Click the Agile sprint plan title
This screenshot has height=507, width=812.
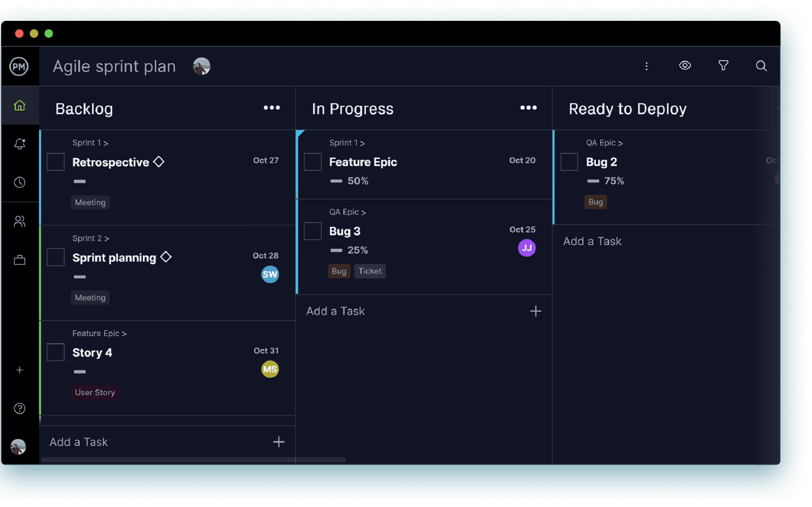[114, 66]
